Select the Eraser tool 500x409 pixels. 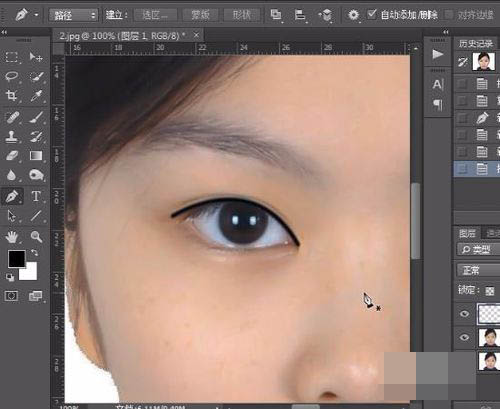point(12,156)
